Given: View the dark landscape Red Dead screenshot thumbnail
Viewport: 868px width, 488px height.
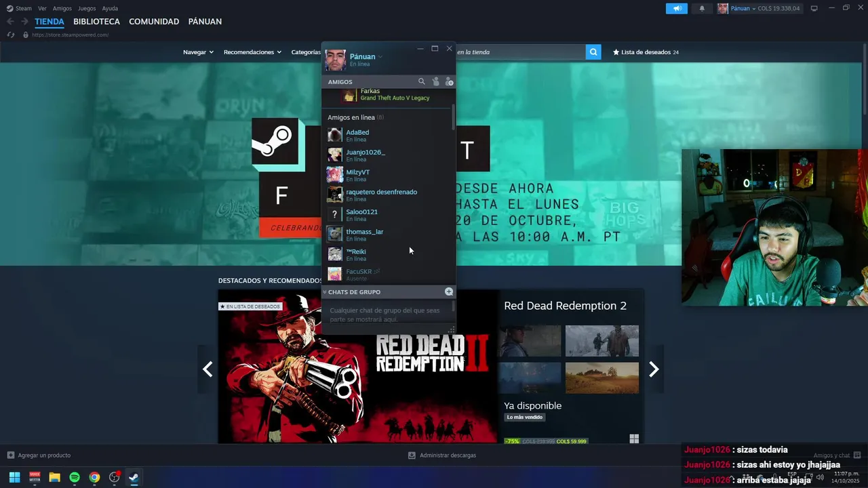Looking at the screenshot, I should pyautogui.click(x=530, y=378).
